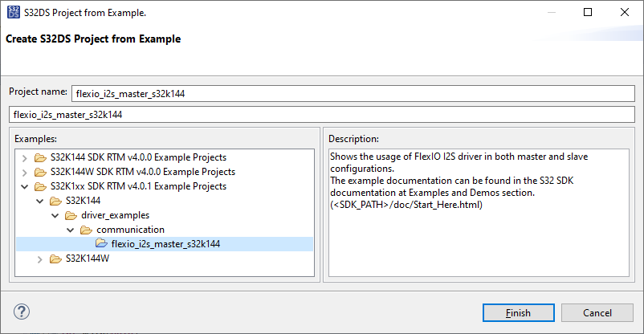The width and height of the screenshot is (644, 334).
Task: Collapse the S32K144 tree node
Action: 39,201
